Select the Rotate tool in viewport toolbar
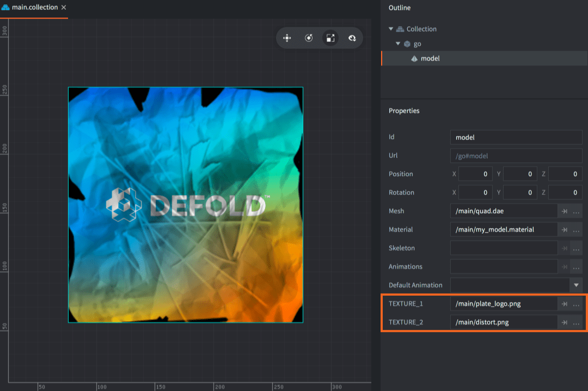This screenshot has width=588, height=391. [x=309, y=38]
